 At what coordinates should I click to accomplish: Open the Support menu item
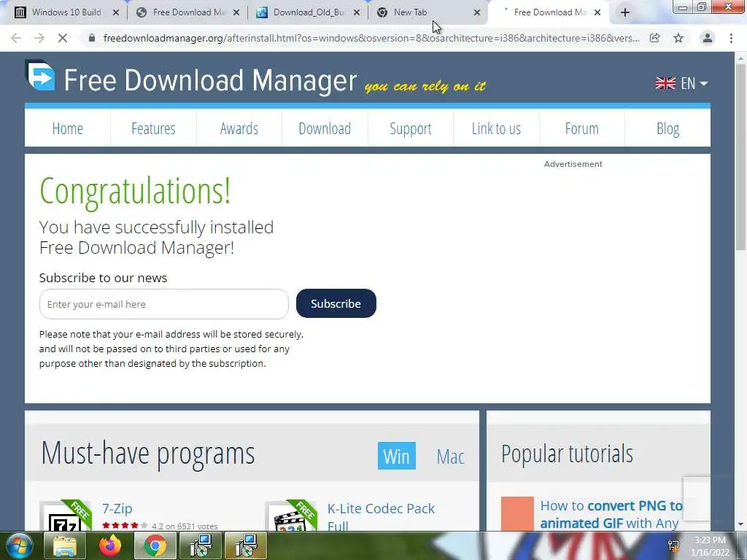click(411, 128)
